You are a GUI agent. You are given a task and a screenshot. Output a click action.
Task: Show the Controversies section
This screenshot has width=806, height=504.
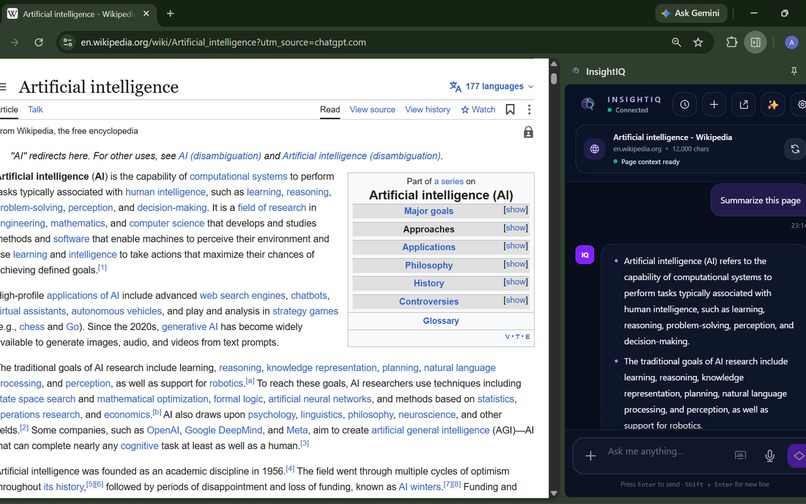click(x=516, y=300)
